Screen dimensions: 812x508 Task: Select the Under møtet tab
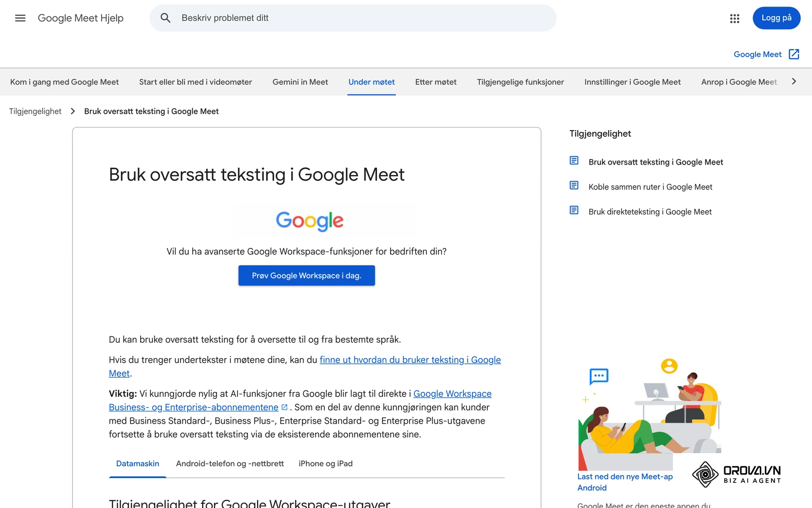[371, 82]
